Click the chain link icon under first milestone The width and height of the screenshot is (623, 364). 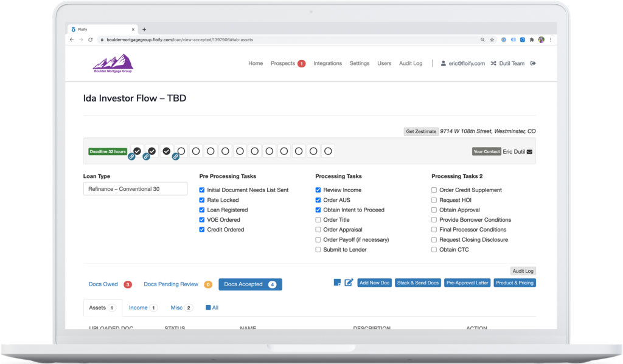133,157
